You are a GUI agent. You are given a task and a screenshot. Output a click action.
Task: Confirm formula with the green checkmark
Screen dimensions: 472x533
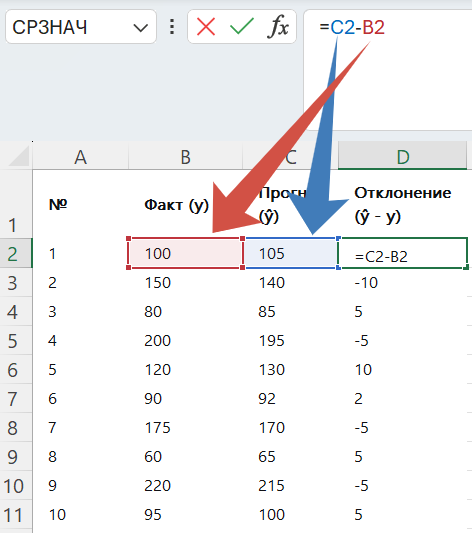[242, 27]
